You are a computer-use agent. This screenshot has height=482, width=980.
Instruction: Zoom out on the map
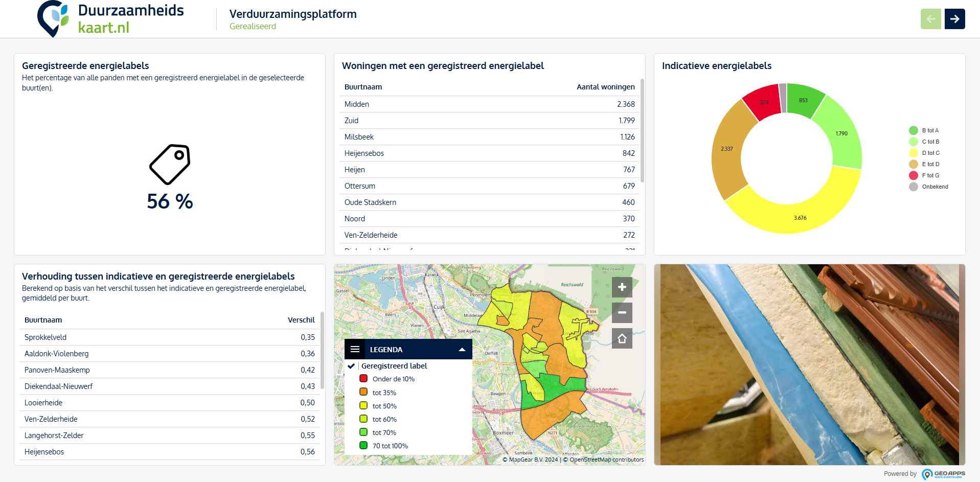pos(622,313)
